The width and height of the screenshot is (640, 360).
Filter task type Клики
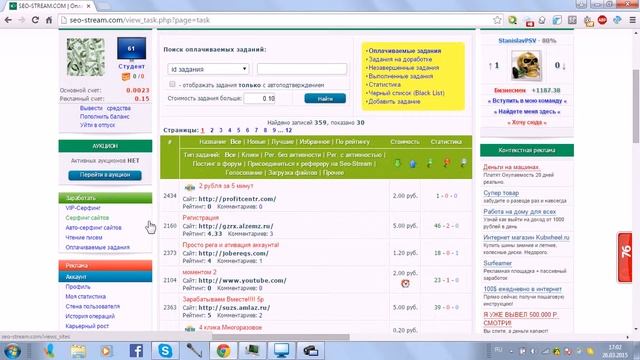tap(250, 155)
